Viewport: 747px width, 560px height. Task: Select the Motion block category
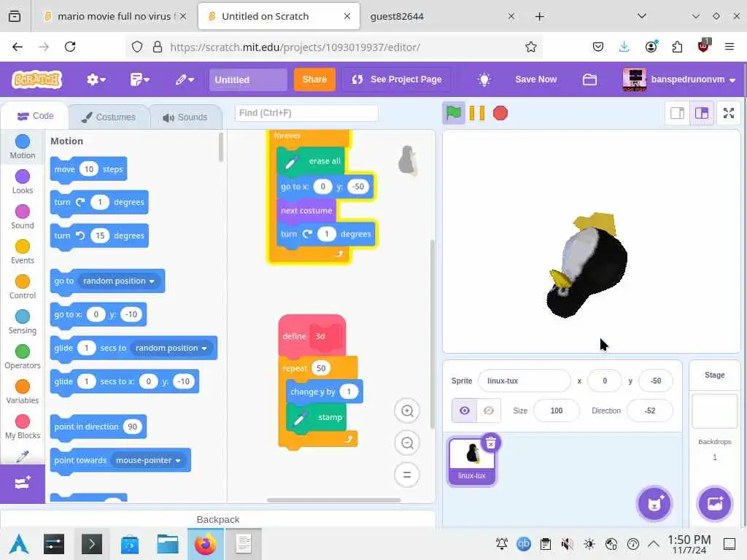[x=23, y=147]
